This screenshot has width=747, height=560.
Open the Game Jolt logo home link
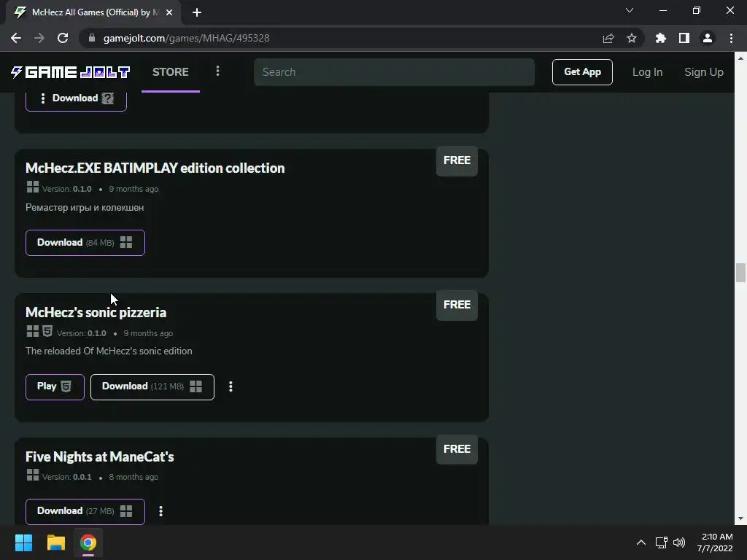tap(71, 72)
